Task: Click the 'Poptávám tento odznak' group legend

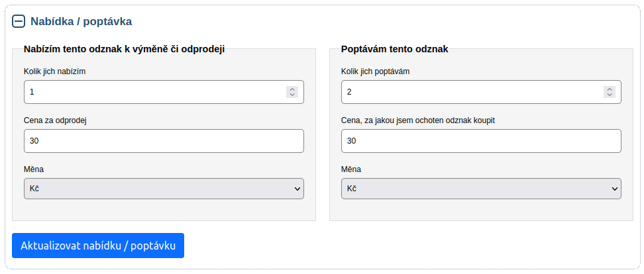Action: click(x=394, y=49)
